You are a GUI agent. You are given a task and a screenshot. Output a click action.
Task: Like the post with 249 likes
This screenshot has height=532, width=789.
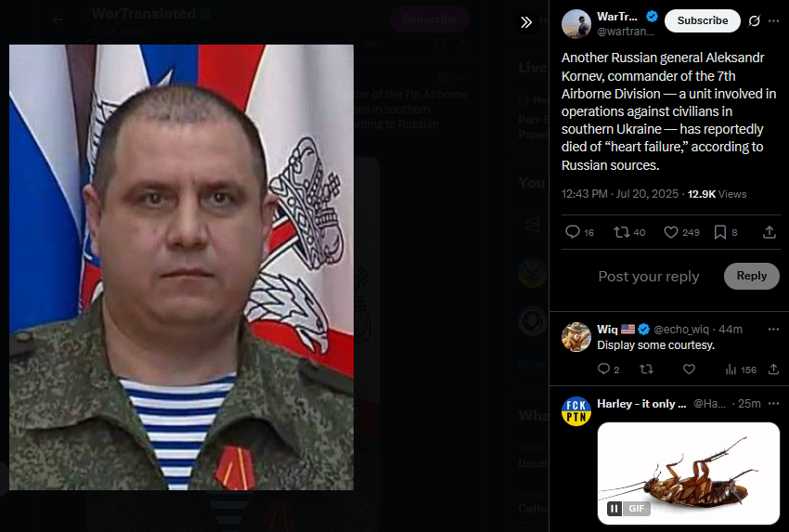(681, 232)
